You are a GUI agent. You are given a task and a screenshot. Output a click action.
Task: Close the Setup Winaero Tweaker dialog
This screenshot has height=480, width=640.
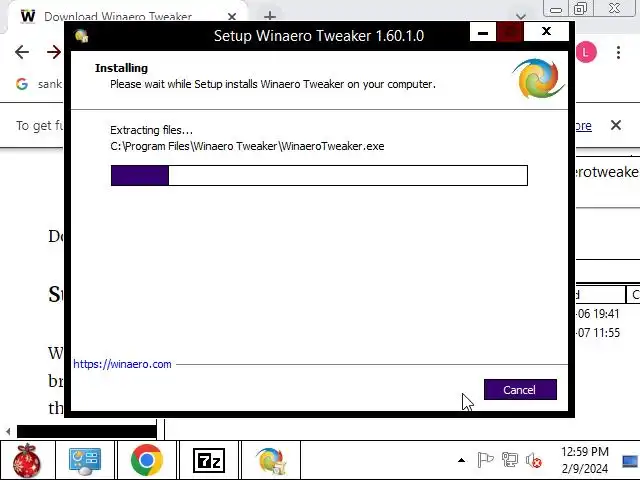point(546,32)
